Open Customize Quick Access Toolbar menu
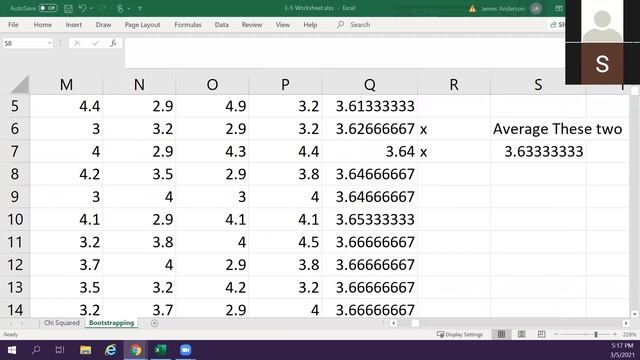Image resolution: width=640 pixels, height=360 pixels. coord(140,8)
